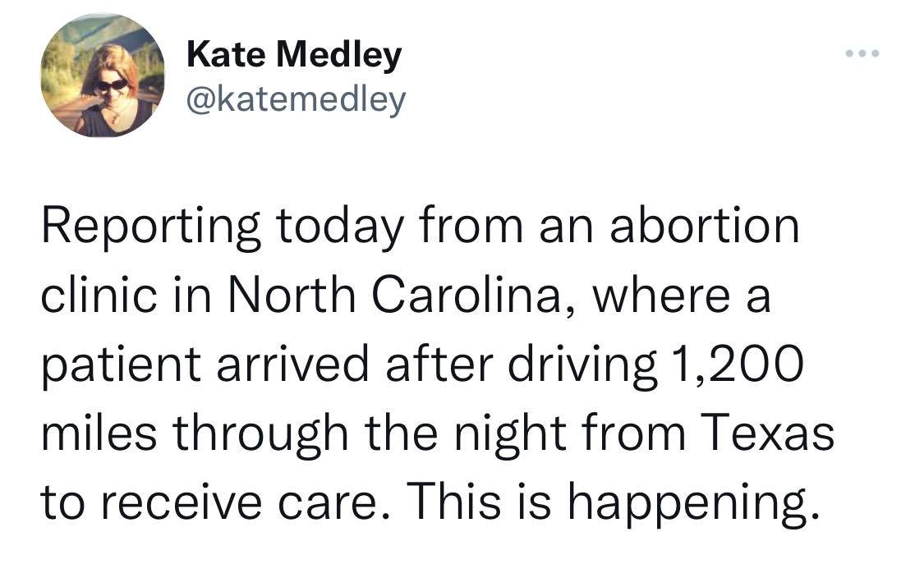Open the three-dot more options menu
Image resolution: width=924 pixels, height=564 pixels.
pos(862,55)
